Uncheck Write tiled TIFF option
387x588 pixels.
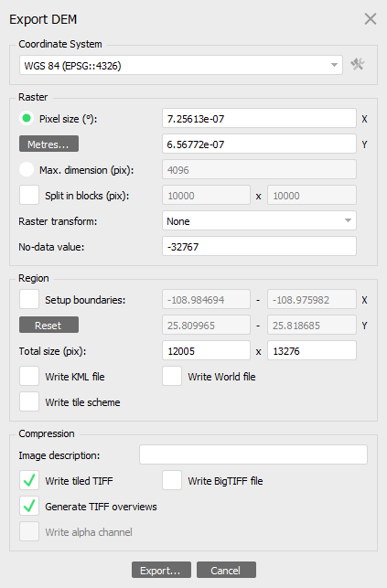[29, 480]
